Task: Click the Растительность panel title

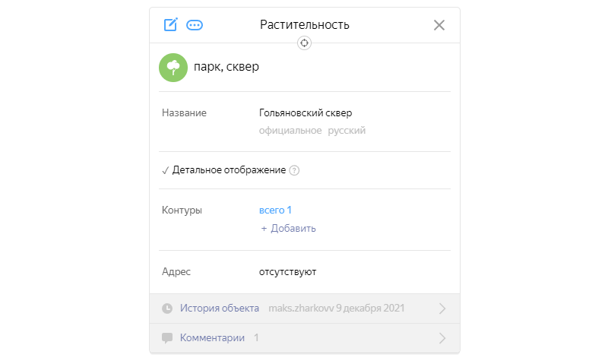Action: pyautogui.click(x=305, y=24)
